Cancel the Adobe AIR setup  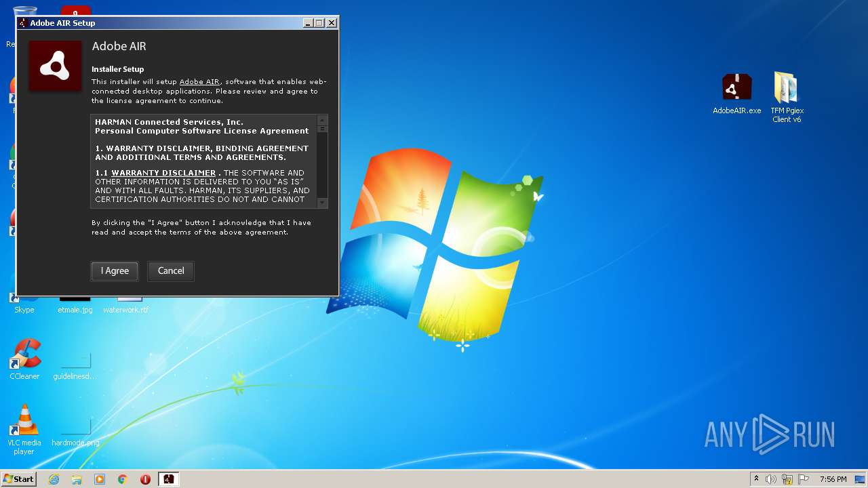tap(171, 271)
